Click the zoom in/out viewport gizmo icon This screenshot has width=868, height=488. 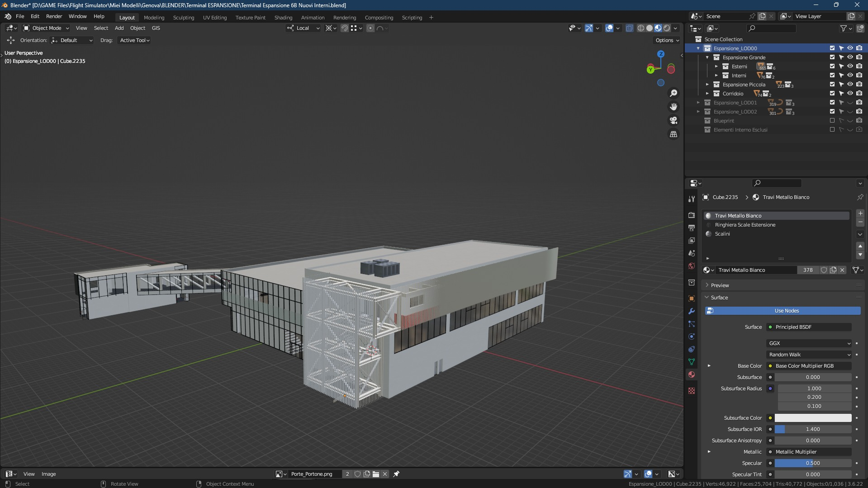point(674,93)
